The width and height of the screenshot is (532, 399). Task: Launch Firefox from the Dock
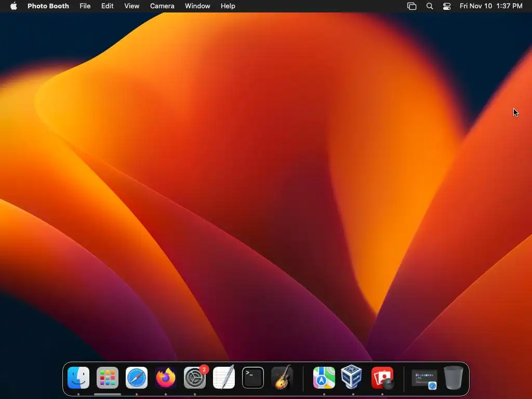166,378
